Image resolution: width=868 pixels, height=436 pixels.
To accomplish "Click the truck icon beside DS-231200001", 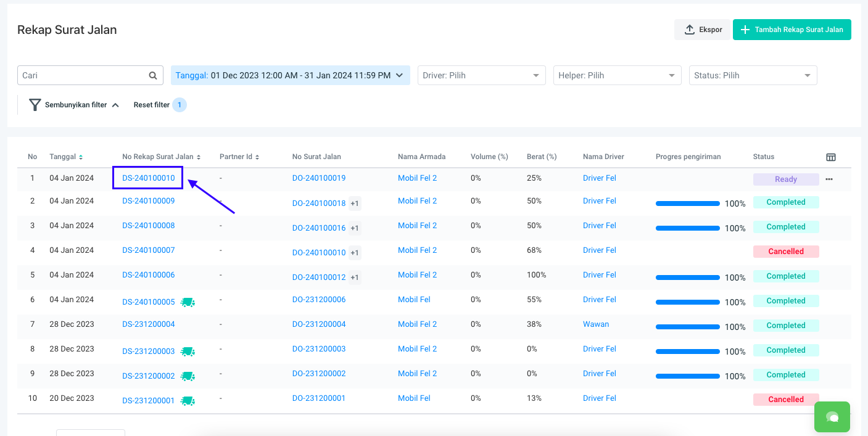I will tap(188, 401).
